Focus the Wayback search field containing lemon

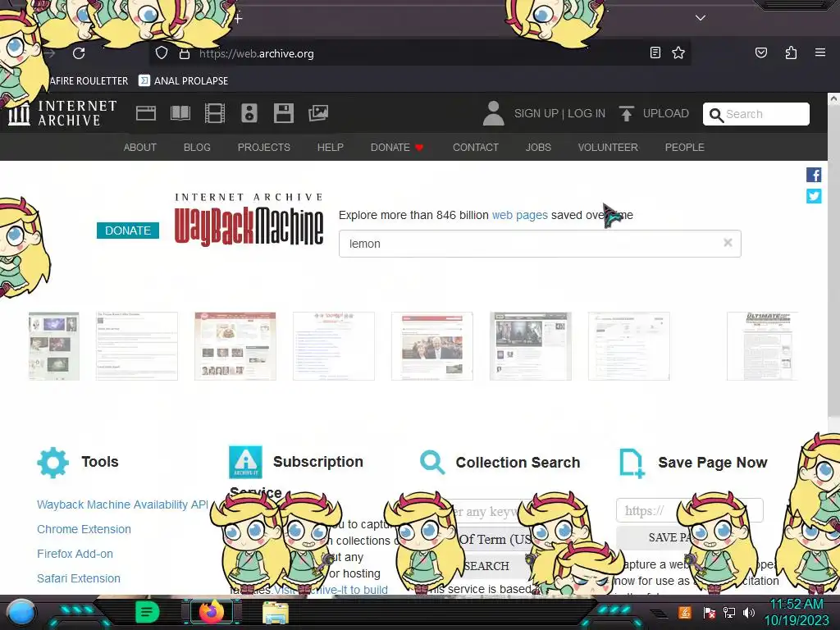(540, 244)
